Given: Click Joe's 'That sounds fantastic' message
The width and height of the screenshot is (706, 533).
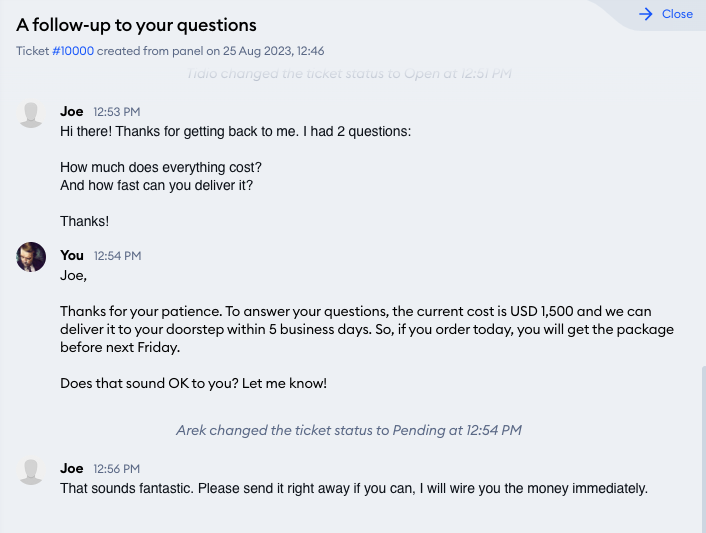Looking at the screenshot, I should pos(354,488).
